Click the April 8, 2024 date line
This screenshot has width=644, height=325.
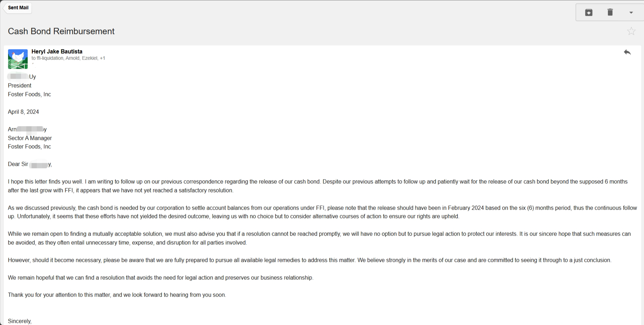23,112
